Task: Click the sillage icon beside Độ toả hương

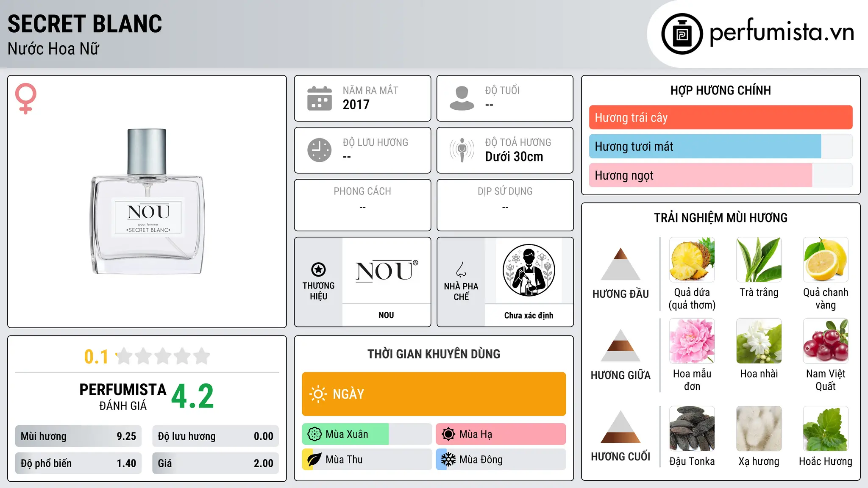Action: point(462,150)
